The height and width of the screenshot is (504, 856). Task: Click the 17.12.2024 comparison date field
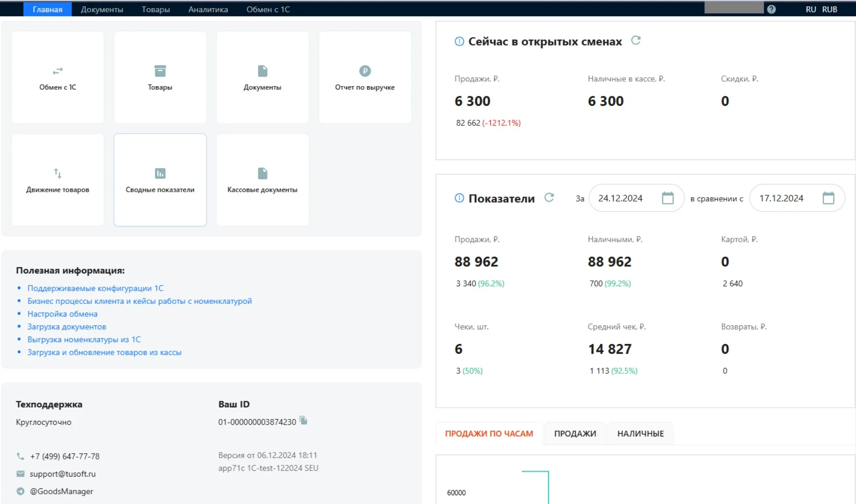(797, 198)
